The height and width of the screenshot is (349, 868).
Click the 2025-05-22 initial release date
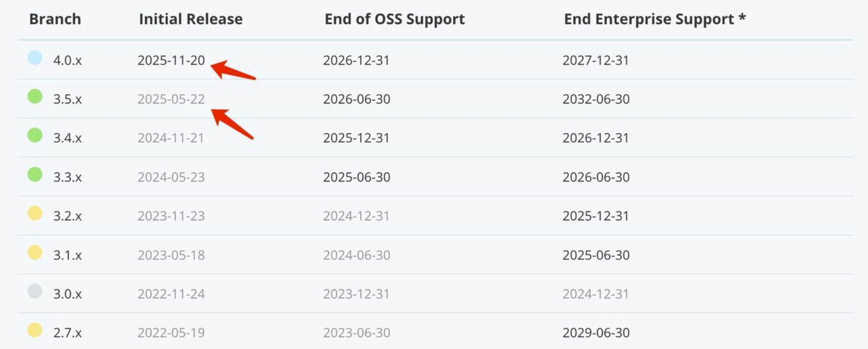171,99
